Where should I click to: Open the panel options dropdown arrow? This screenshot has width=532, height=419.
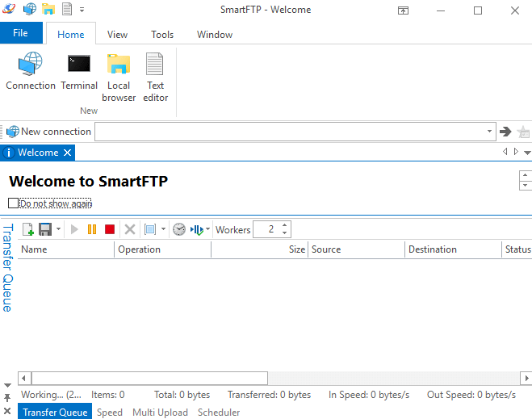pos(7,385)
